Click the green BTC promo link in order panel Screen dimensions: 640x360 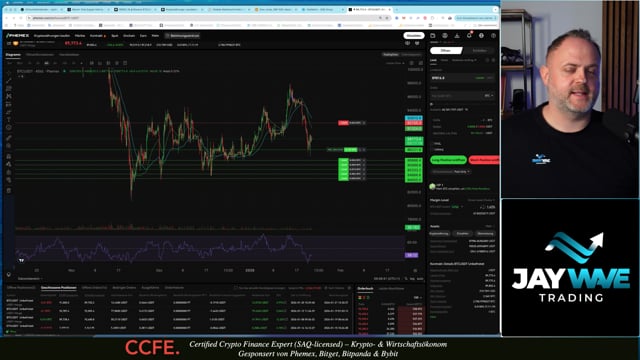[x=478, y=189]
